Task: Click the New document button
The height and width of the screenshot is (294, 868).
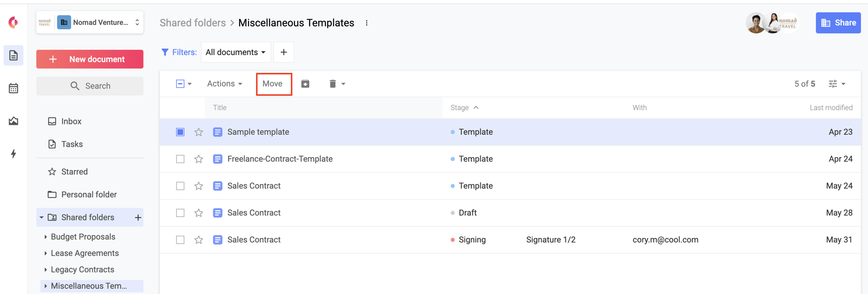Action: (90, 59)
